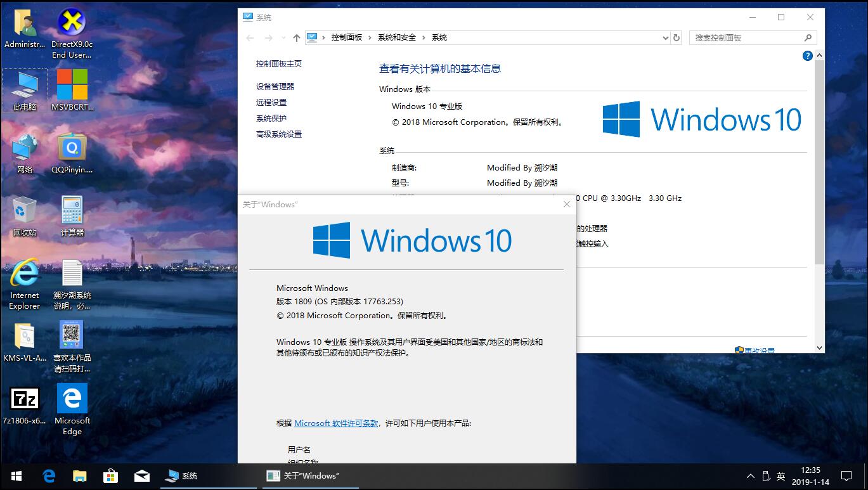Refresh the 系统 control panel page
The height and width of the screenshot is (490, 868).
tap(677, 38)
